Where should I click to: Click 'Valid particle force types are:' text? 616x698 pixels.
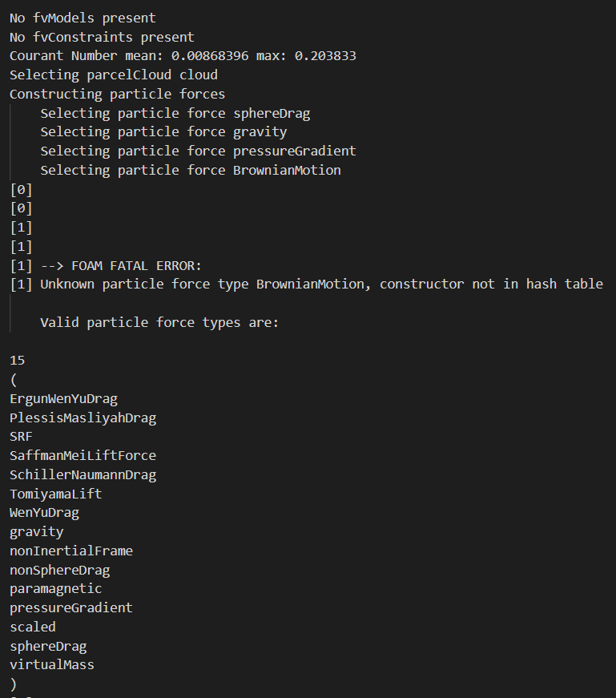click(x=159, y=322)
